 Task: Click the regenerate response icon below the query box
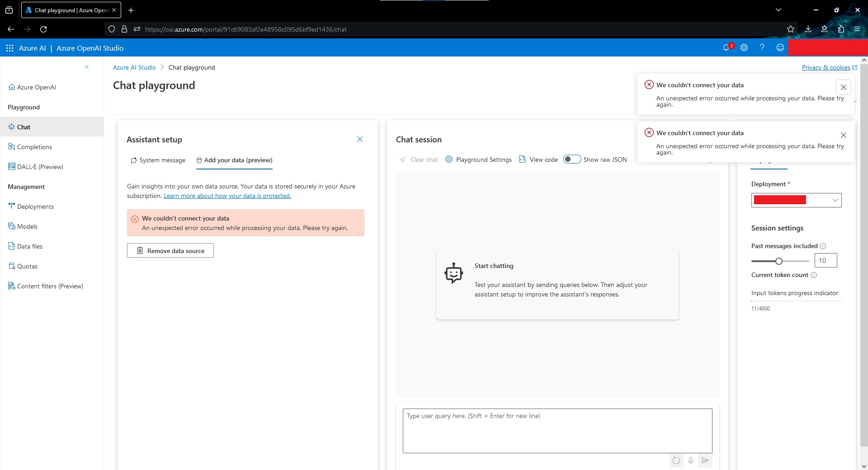click(x=676, y=461)
